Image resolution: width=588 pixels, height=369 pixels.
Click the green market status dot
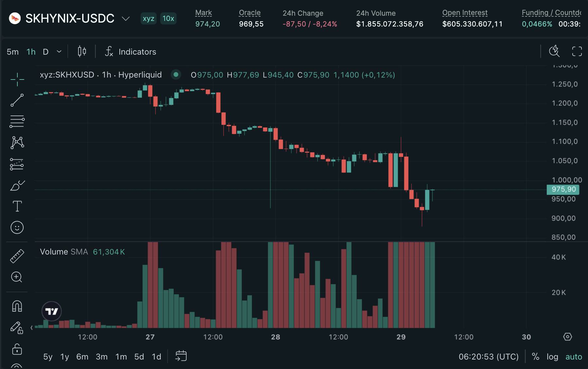176,75
